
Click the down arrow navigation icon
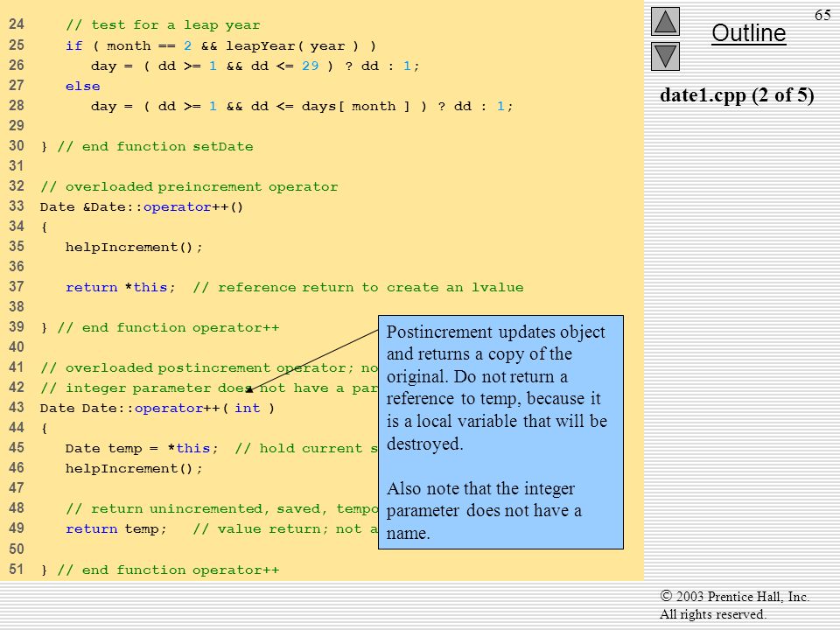tap(665, 56)
